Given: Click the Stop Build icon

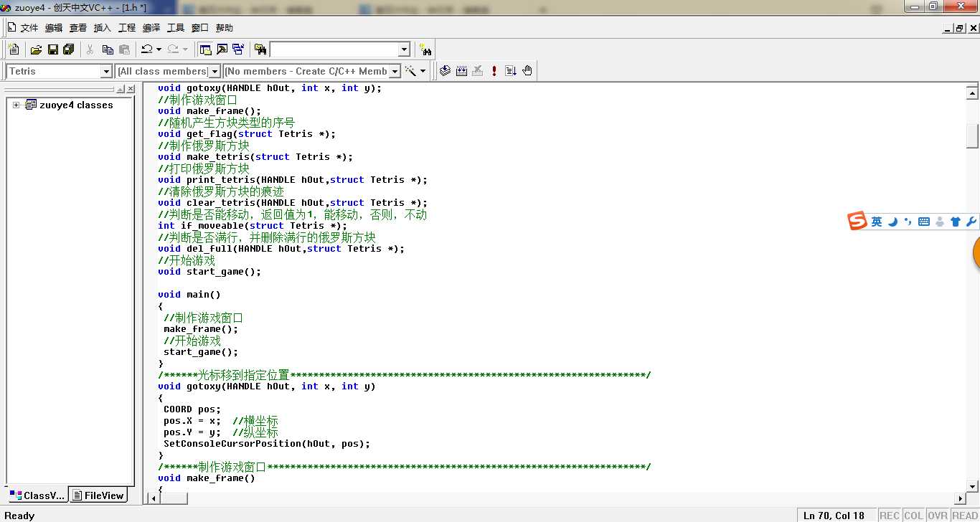Looking at the screenshot, I should click(x=478, y=71).
